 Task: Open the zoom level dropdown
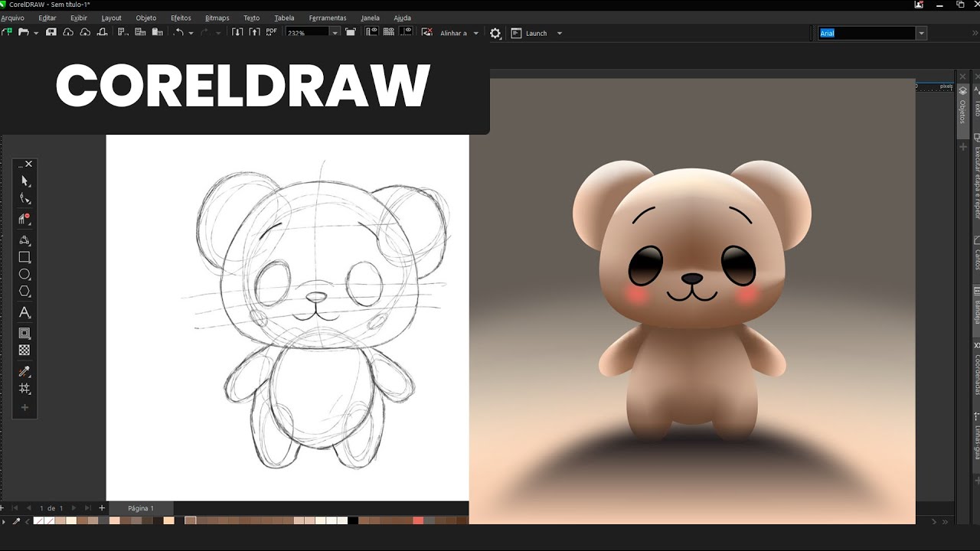pos(335,33)
